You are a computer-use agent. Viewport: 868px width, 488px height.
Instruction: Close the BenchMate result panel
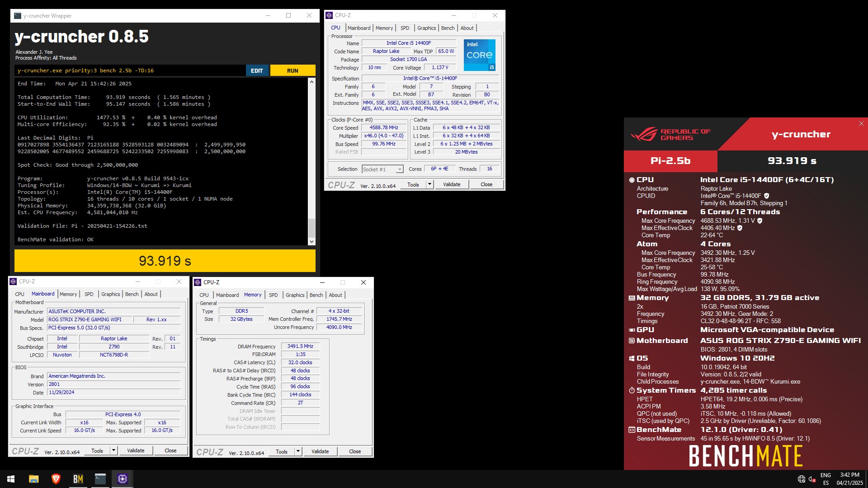(x=861, y=124)
